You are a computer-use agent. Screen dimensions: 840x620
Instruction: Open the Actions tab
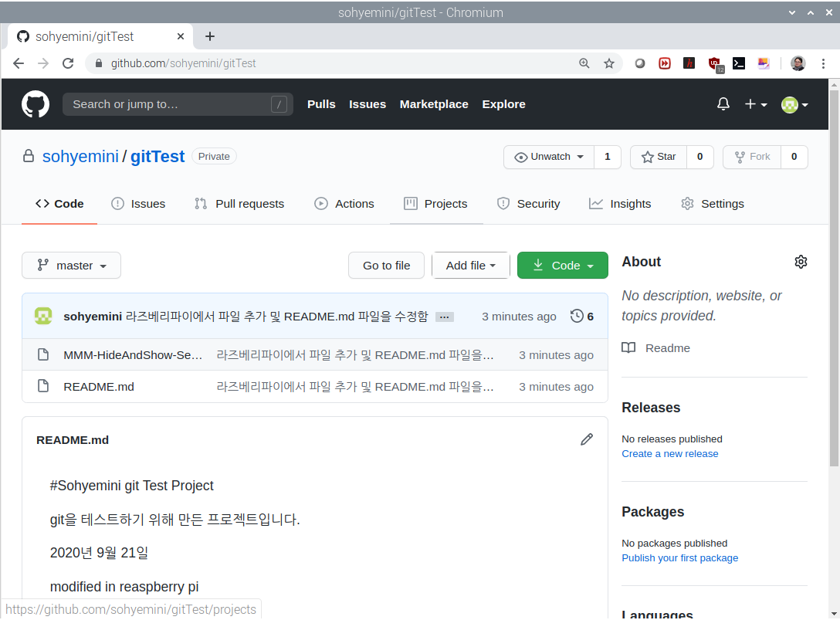[344, 204]
